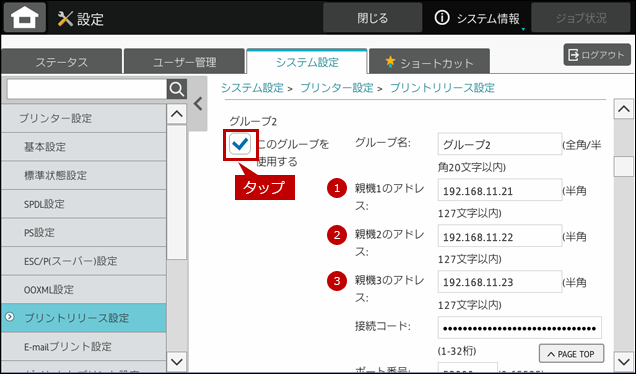The width and height of the screenshot is (636, 374).
Task: Click the side menu scrollbar thumb
Action: pyautogui.click(x=177, y=192)
